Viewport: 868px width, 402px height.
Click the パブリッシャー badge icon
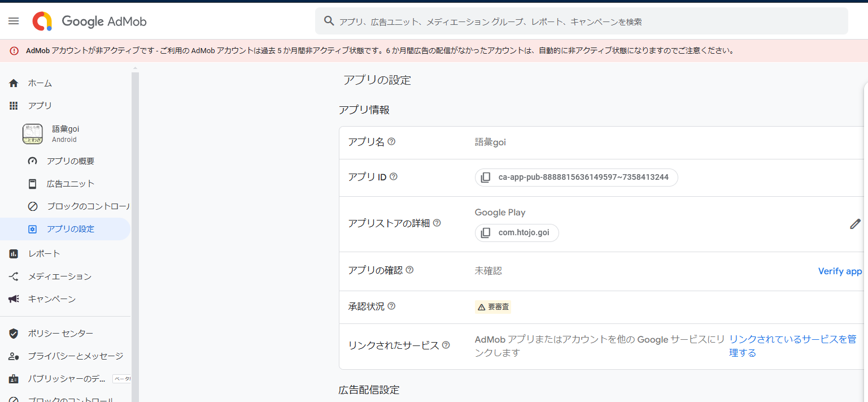(x=14, y=379)
